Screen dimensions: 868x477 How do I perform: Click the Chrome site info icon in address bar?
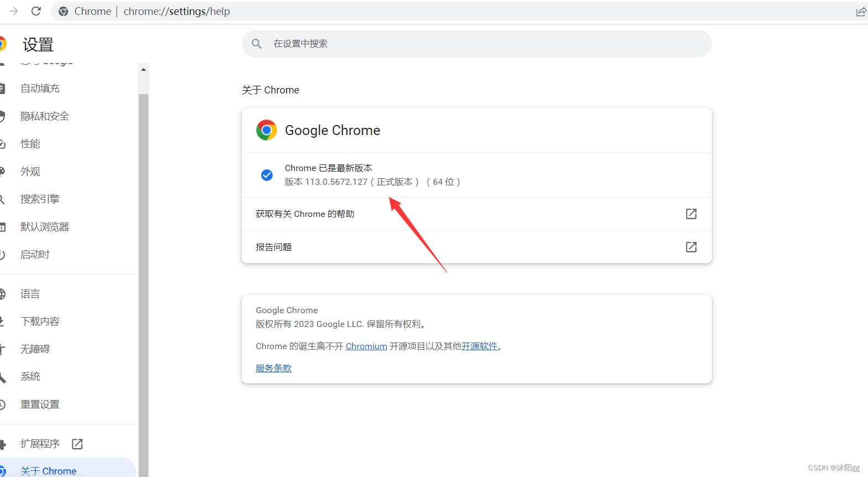(x=64, y=11)
